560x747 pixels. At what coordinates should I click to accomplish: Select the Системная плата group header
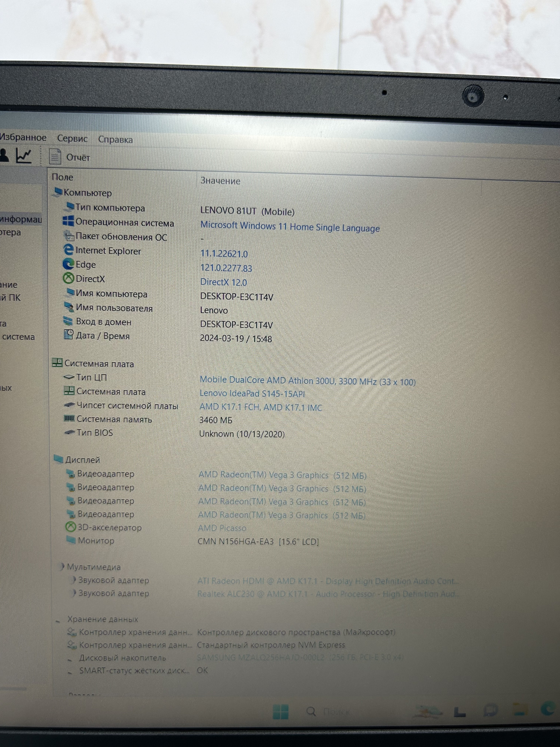93,364
